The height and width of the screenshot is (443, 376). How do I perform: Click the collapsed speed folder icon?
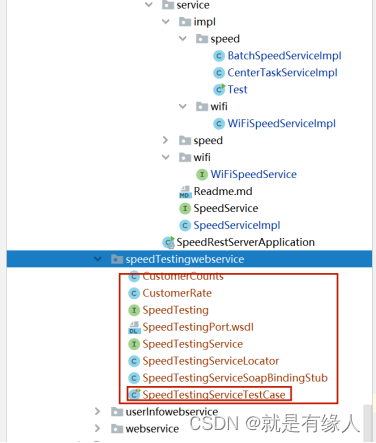click(x=185, y=140)
